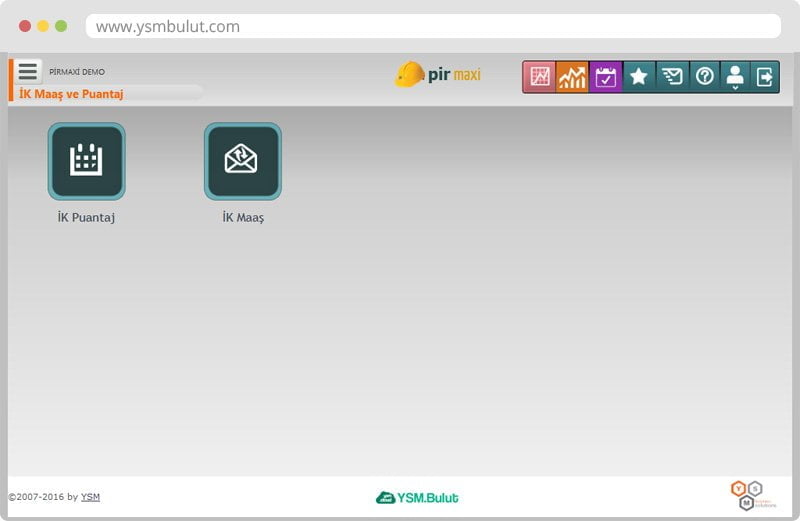The image size is (800, 521).
Task: Click the pir maxi helmet logo
Action: 438,75
